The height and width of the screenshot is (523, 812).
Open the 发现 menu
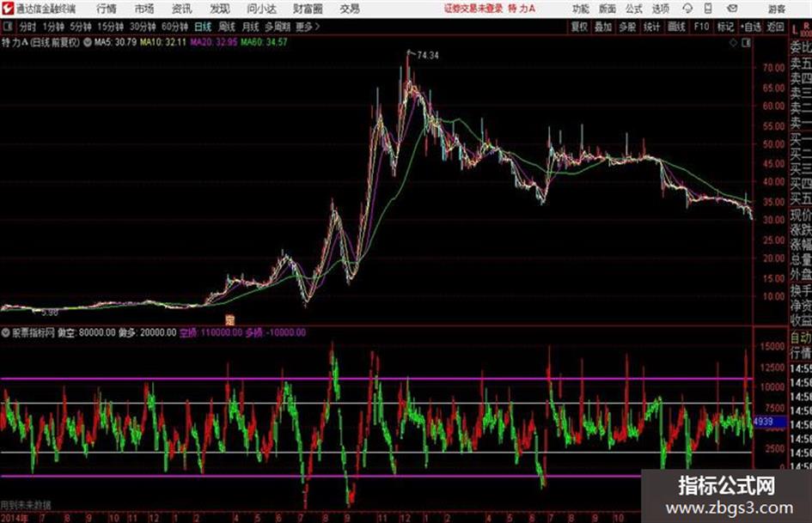[219, 9]
